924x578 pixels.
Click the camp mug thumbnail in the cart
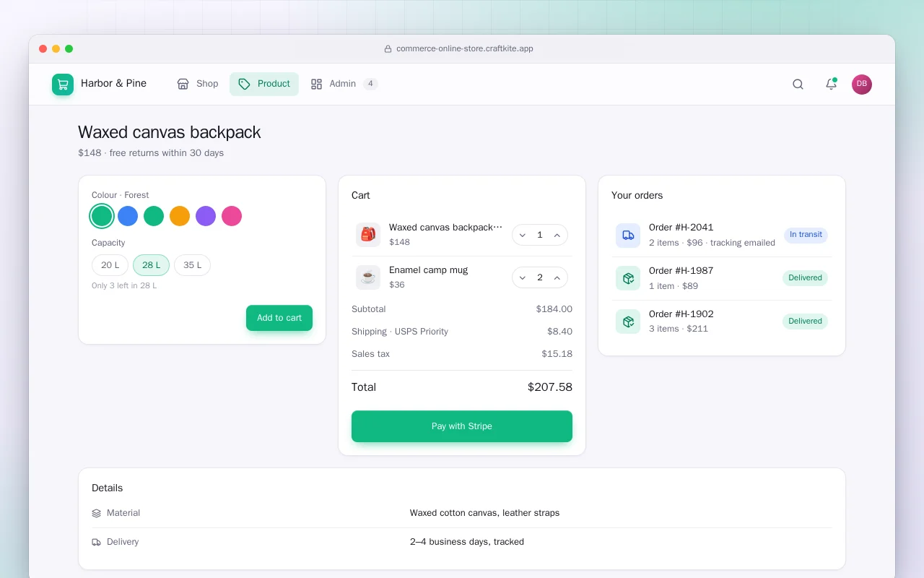[368, 277]
